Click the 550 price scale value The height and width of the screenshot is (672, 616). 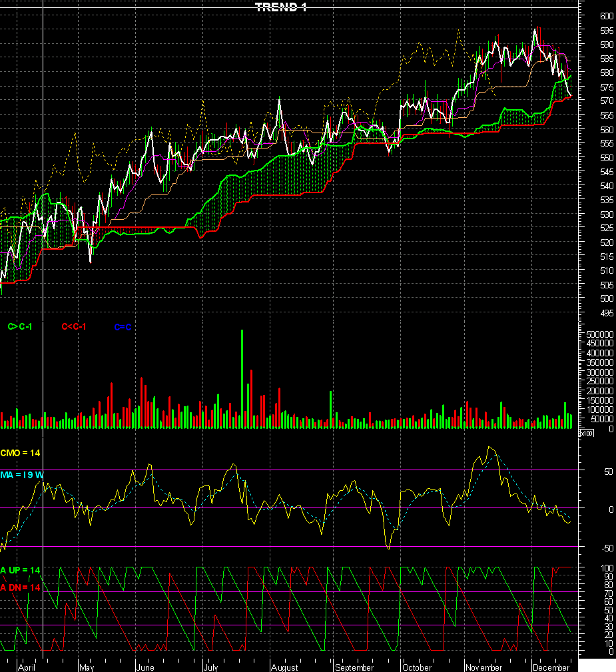click(607, 158)
